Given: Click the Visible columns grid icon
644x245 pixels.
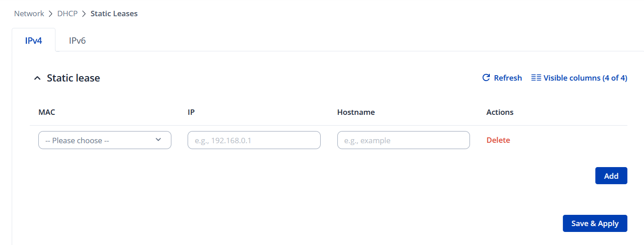Looking at the screenshot, I should point(536,77).
